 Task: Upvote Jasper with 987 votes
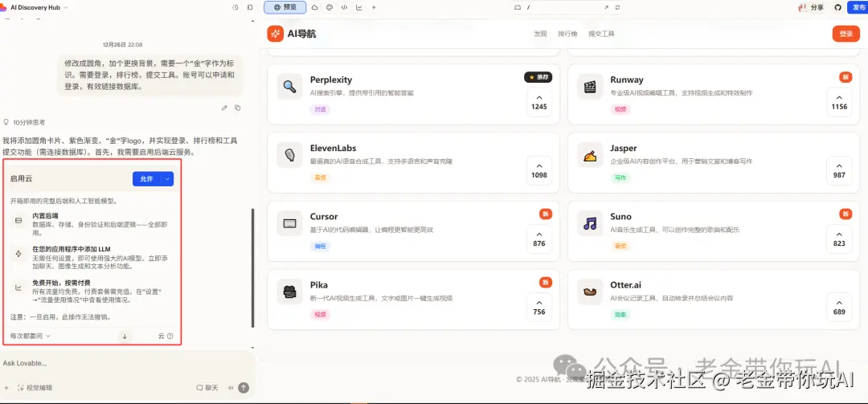click(839, 170)
